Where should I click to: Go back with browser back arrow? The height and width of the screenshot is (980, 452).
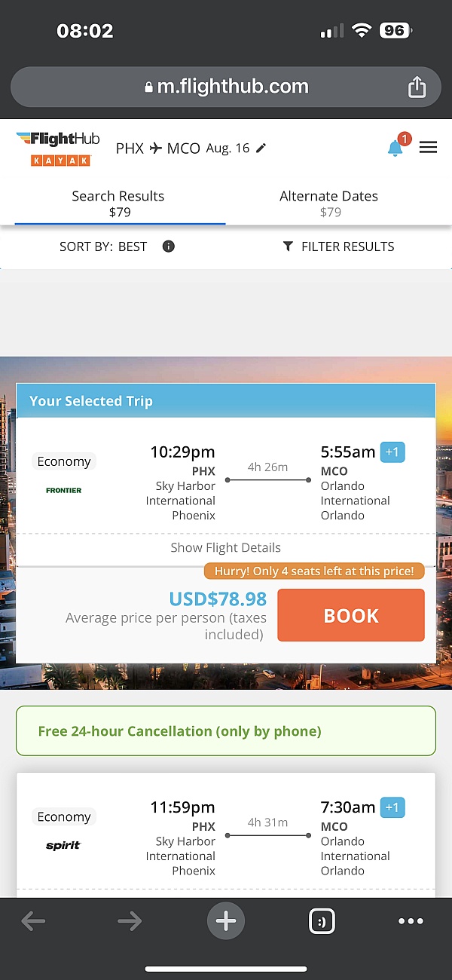(x=33, y=920)
